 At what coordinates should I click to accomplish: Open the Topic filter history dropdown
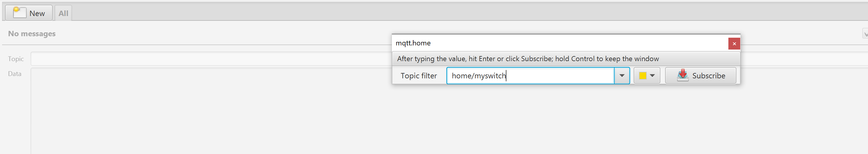pos(622,76)
